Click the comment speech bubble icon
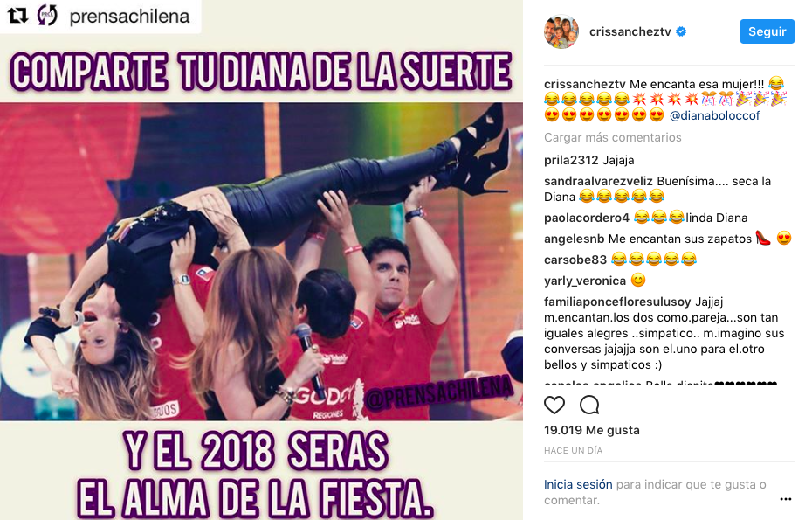Image resolution: width=812 pixels, height=520 pixels. click(x=589, y=405)
